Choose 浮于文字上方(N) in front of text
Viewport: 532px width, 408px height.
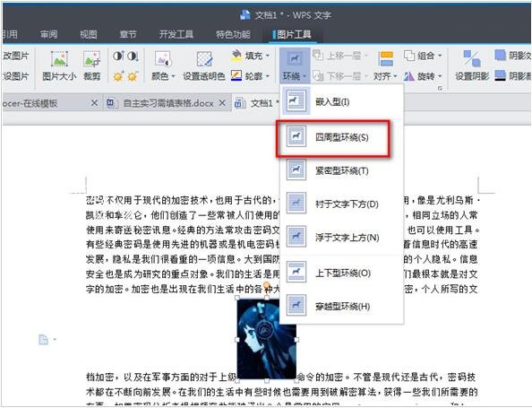click(341, 237)
